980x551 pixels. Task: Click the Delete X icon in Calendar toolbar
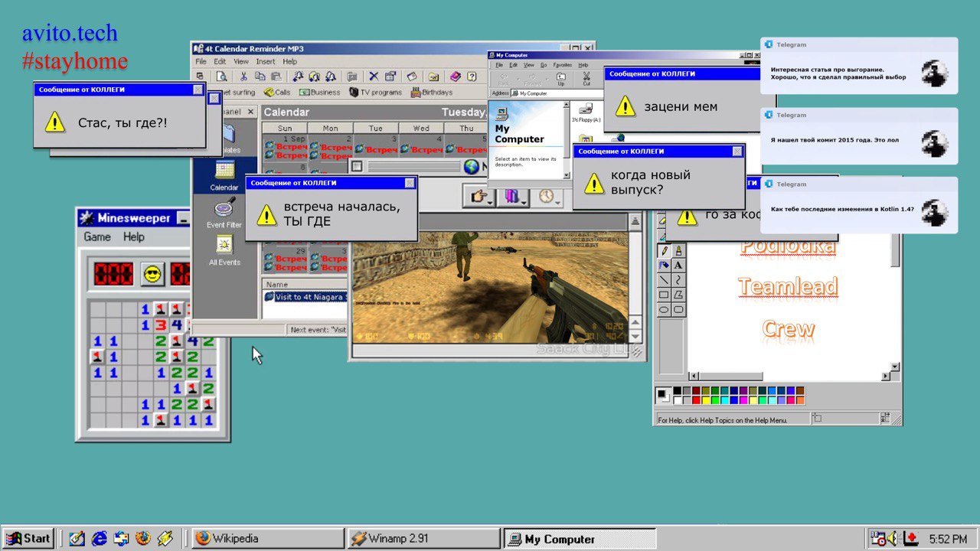click(374, 77)
